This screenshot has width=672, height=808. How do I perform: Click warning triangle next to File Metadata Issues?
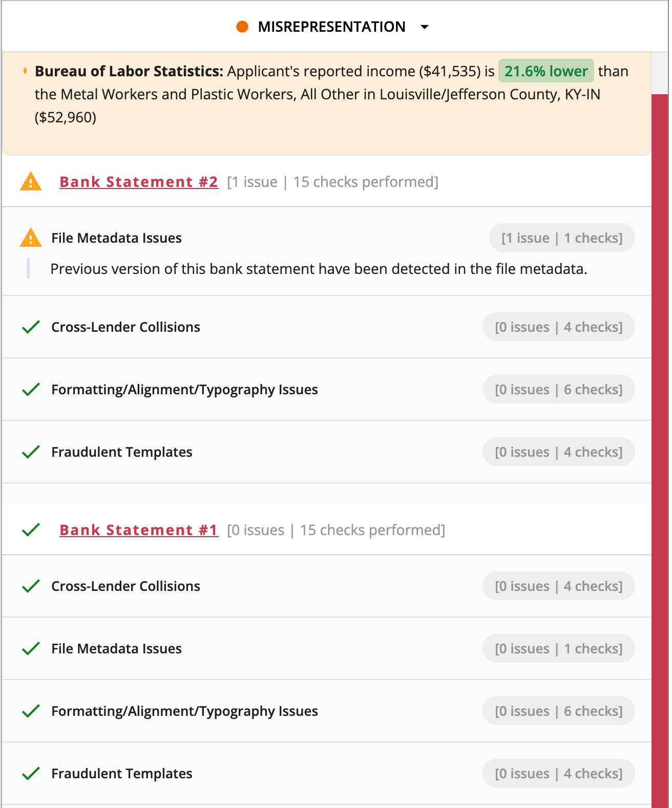point(31,238)
